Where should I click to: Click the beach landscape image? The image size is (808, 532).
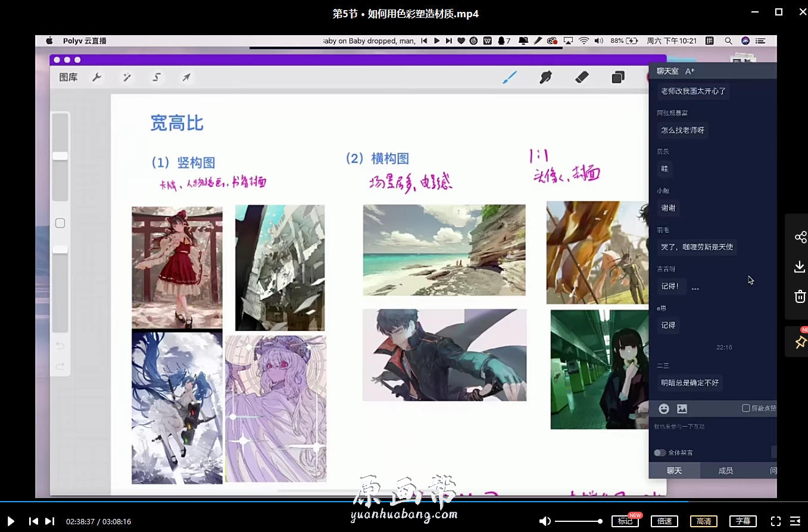click(x=444, y=250)
